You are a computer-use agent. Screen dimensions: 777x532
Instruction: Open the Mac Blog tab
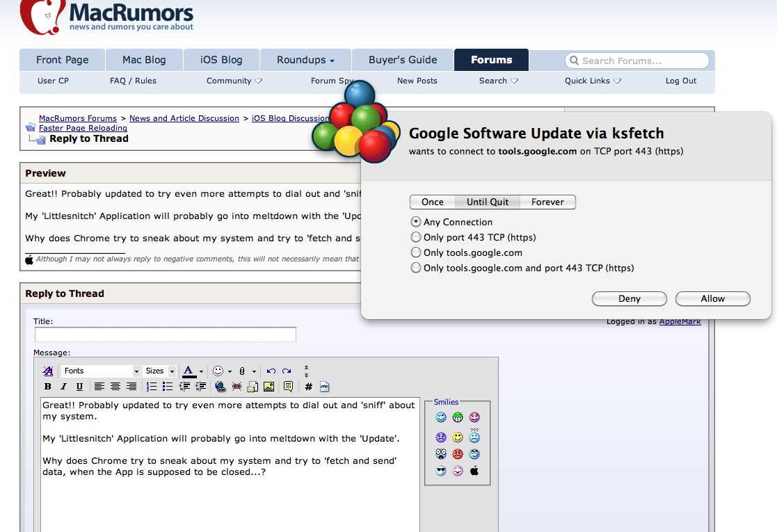[144, 60]
